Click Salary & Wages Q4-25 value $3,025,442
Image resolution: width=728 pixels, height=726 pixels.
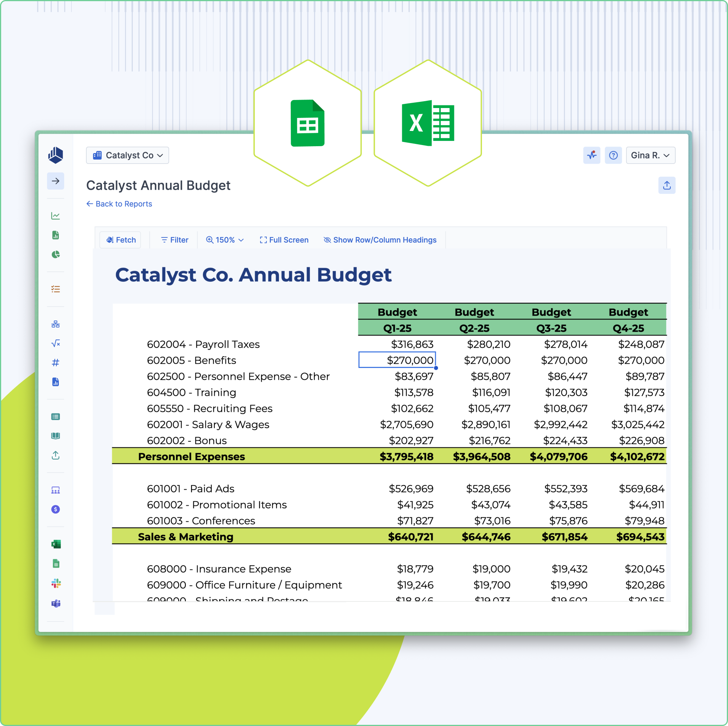[x=638, y=424]
